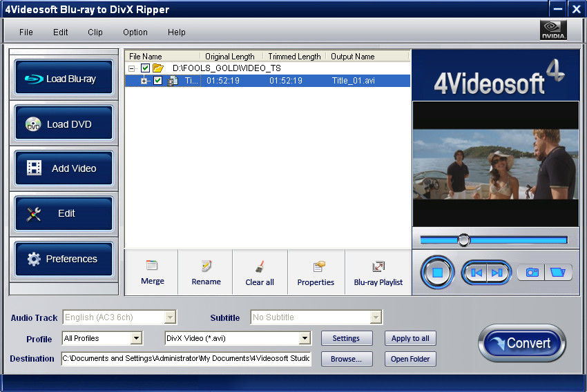The width and height of the screenshot is (587, 392).
Task: Open the Edit menu in menu bar
Action: click(x=60, y=32)
